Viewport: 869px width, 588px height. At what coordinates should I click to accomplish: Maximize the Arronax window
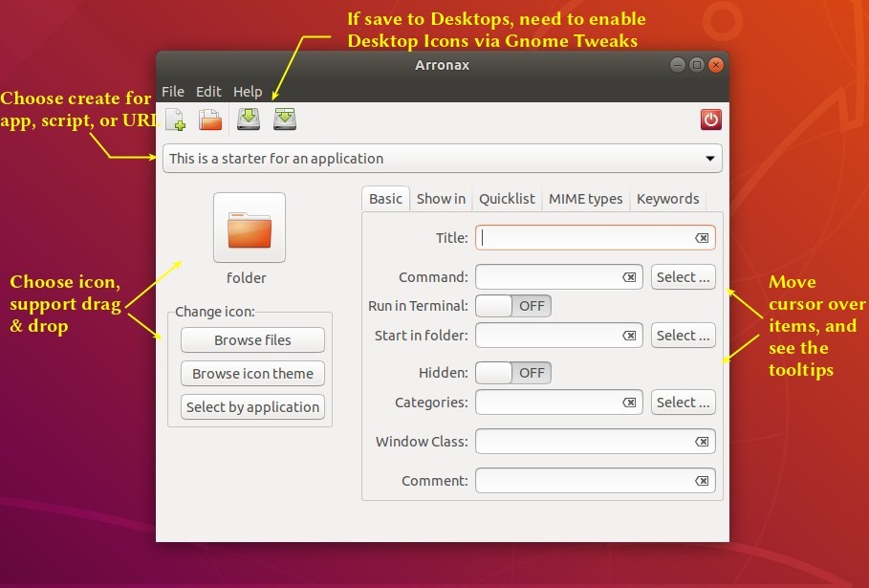coord(697,65)
